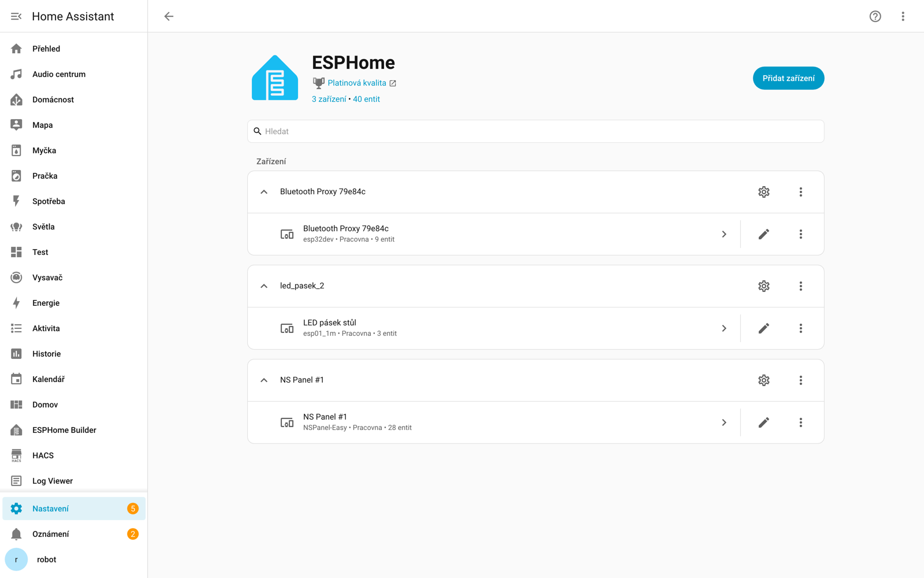Open device menu for LED pásek stůl
Screen dimensions: 924x578
click(x=800, y=328)
